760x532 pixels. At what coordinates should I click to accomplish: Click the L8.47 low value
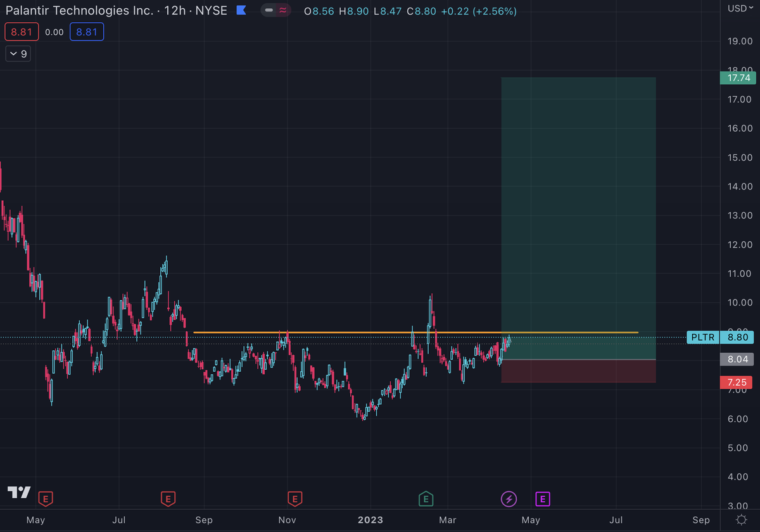click(388, 11)
